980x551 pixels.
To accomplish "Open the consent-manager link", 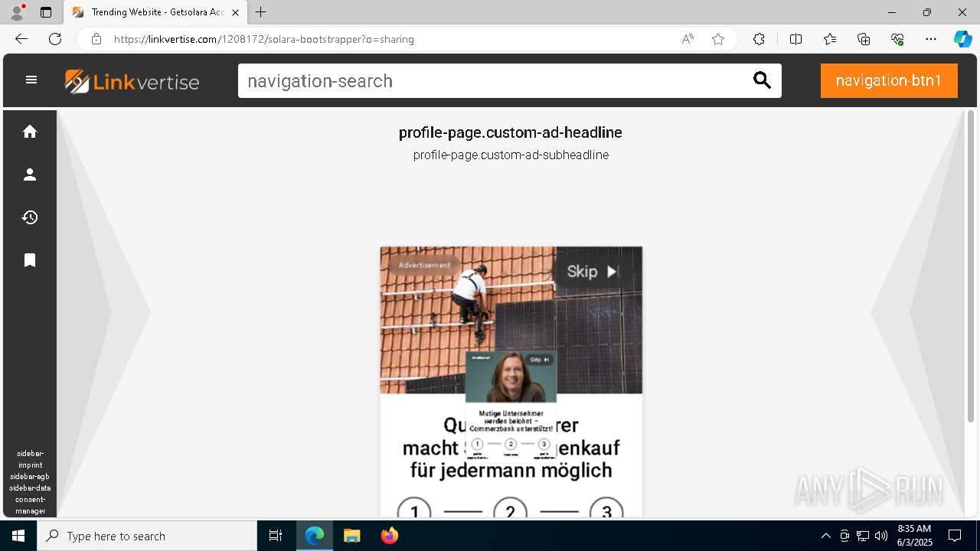I will (30, 505).
